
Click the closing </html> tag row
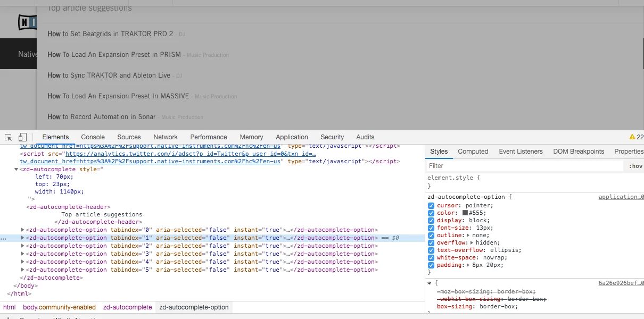(19, 293)
